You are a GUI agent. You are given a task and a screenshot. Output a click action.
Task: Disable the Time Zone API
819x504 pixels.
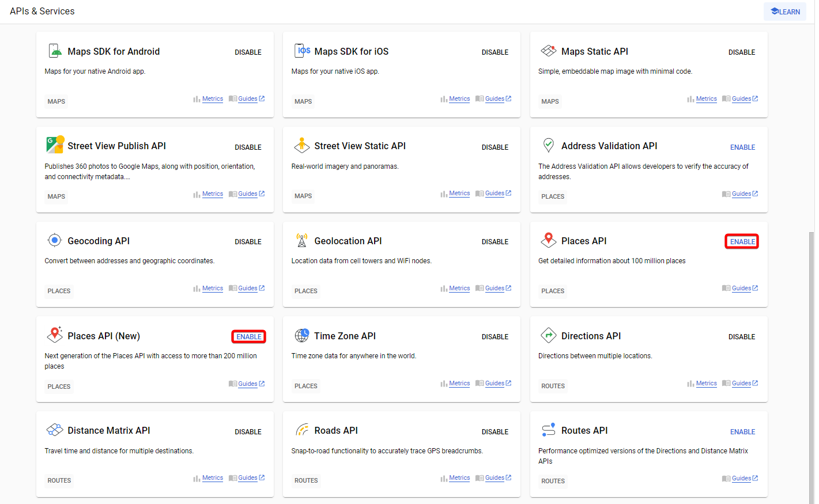pyautogui.click(x=495, y=337)
